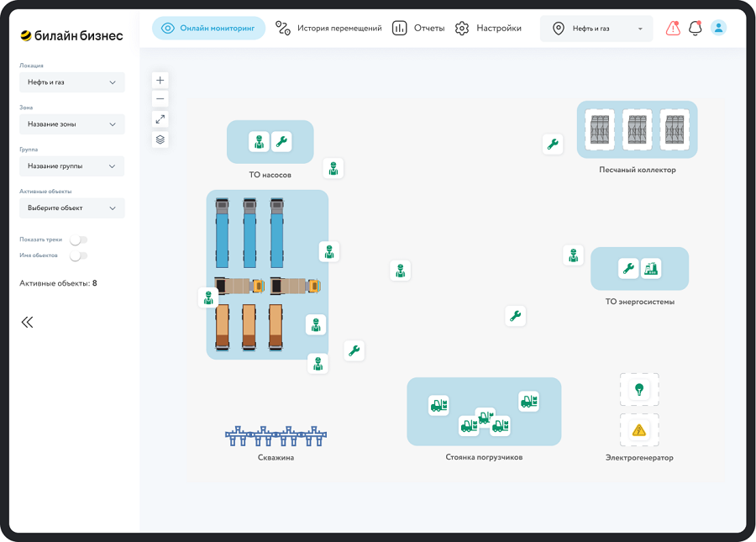Switch to История перемещений tab
The image size is (756, 542).
click(x=329, y=29)
